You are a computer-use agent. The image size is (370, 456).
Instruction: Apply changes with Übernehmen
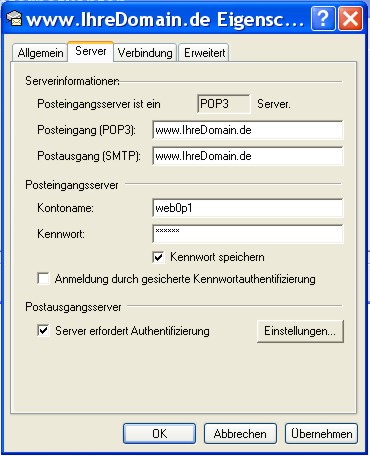point(321,434)
